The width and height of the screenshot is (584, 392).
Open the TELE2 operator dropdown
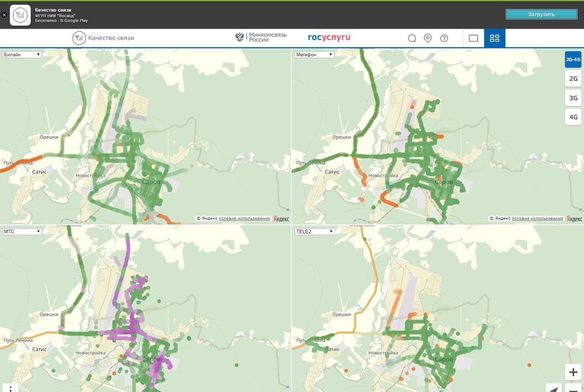314,231
